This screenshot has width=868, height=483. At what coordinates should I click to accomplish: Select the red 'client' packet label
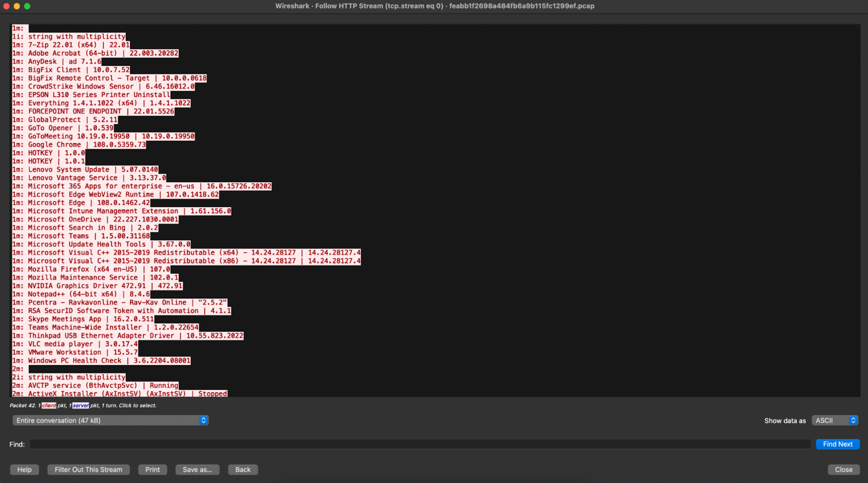tap(49, 406)
